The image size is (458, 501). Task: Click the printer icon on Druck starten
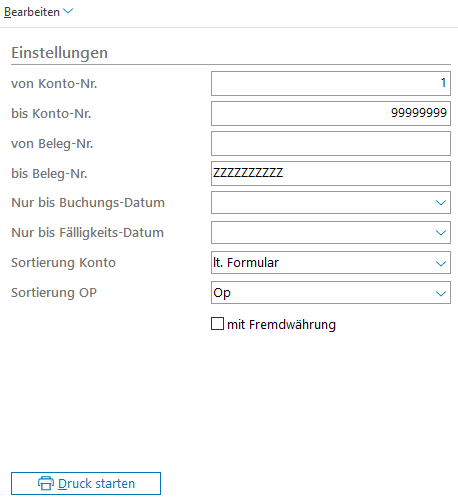pyautogui.click(x=46, y=483)
